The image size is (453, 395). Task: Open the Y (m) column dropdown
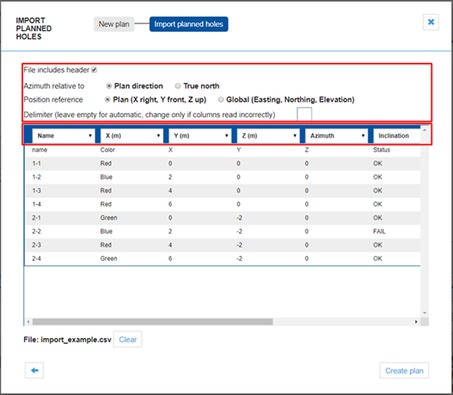pos(200,136)
